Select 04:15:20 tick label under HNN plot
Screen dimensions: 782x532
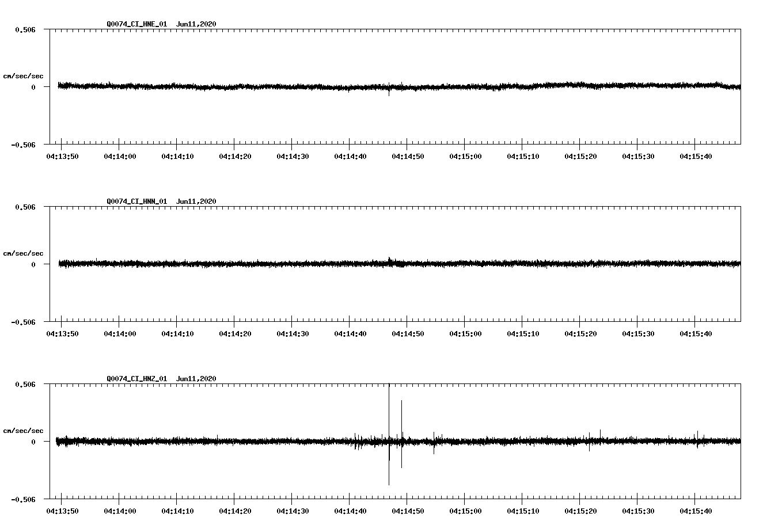(580, 334)
